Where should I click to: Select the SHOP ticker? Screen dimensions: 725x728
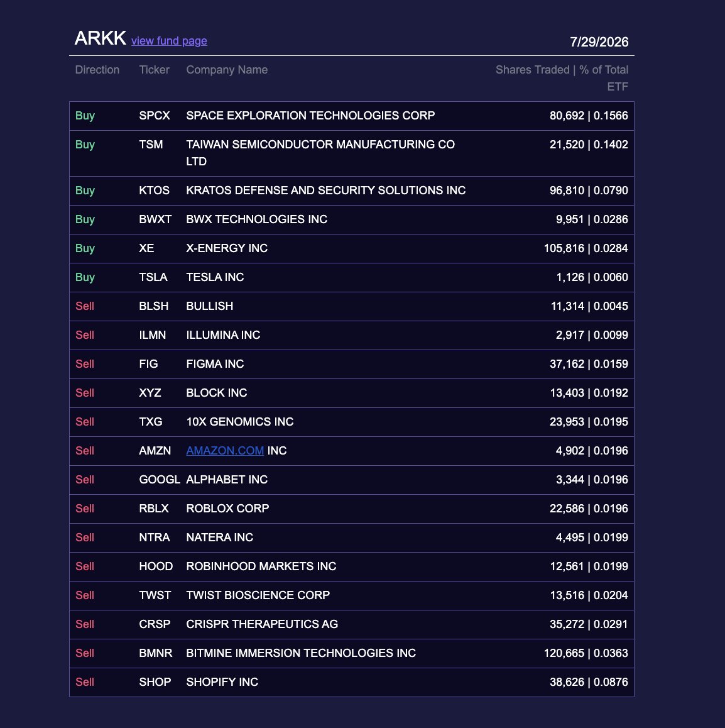tap(155, 682)
